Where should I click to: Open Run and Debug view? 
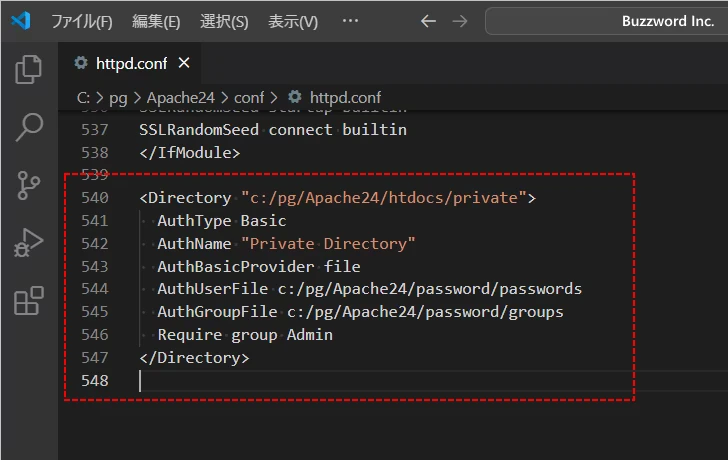coord(29,243)
